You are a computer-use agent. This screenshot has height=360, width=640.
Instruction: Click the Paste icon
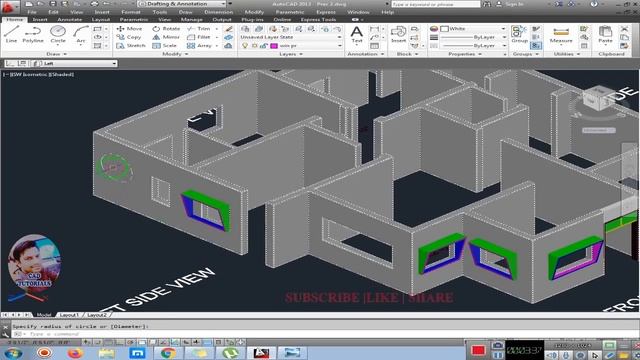pyautogui.click(x=605, y=34)
